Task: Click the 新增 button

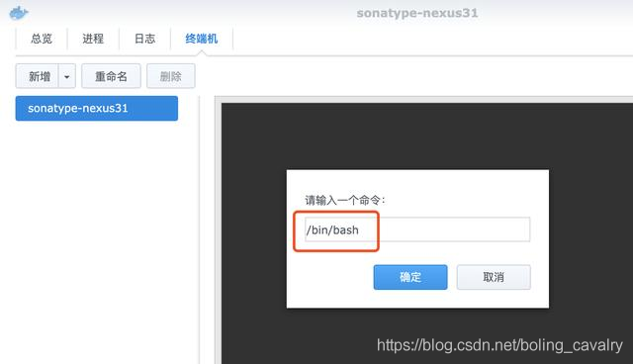Action: [38, 76]
